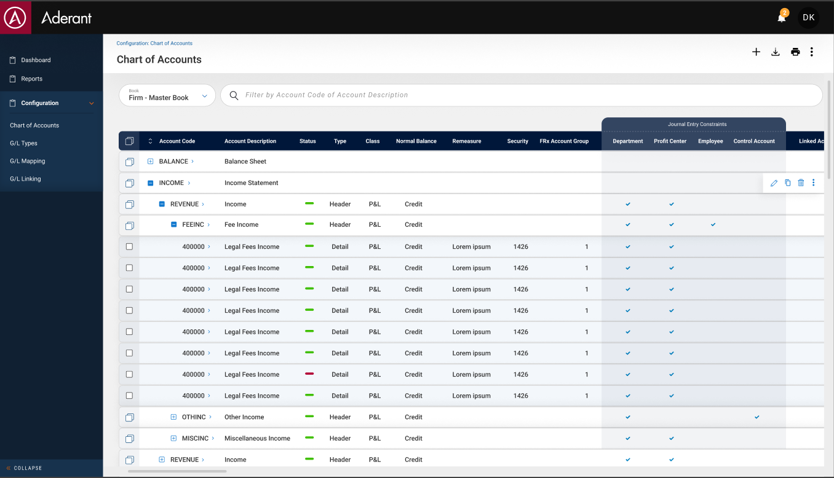
Task: Edit the INCOME row with pencil icon
Action: click(774, 183)
